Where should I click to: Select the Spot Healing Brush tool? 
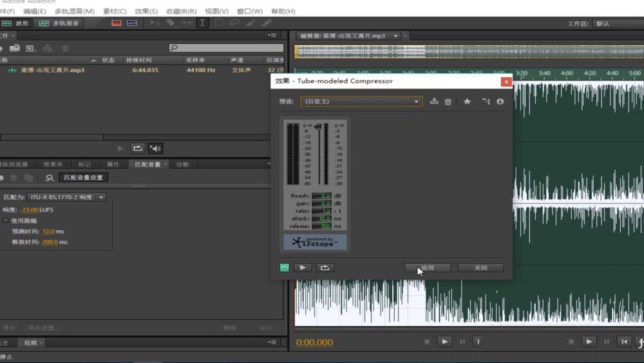pos(266,23)
